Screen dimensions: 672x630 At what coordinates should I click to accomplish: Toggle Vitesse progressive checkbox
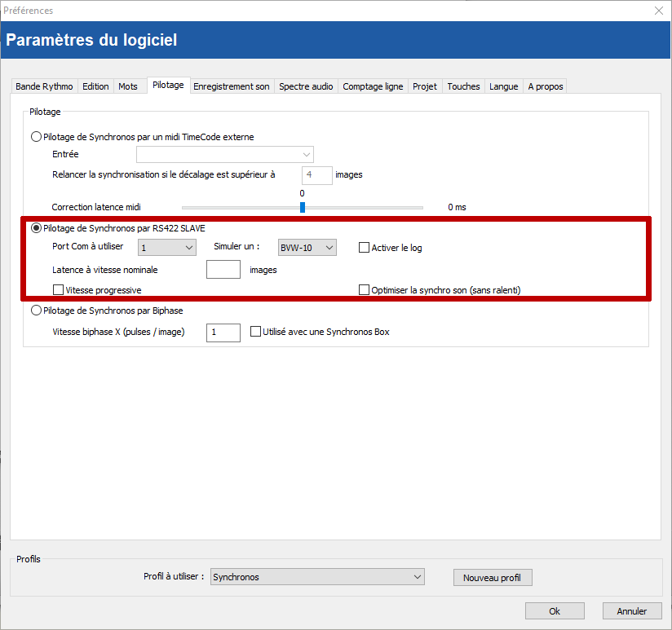click(58, 289)
